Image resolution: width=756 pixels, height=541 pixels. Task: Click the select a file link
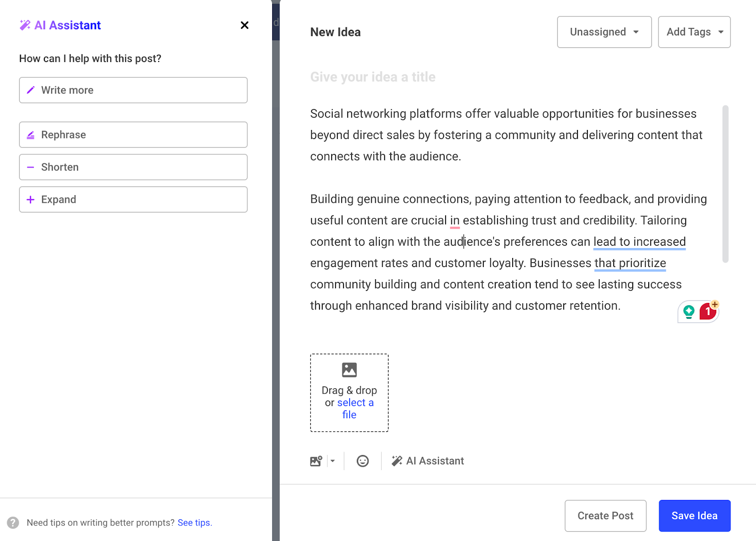click(x=355, y=403)
